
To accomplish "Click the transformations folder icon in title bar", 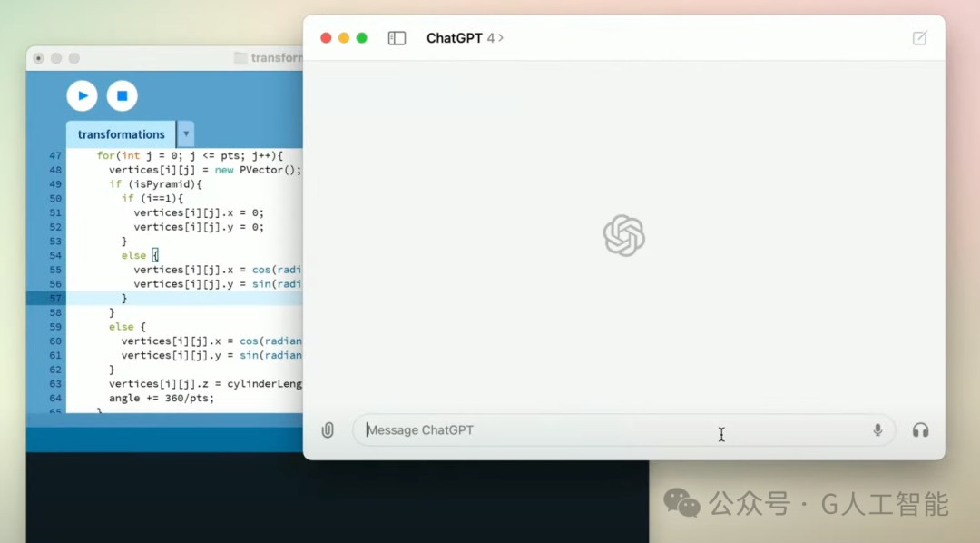I will coord(240,58).
